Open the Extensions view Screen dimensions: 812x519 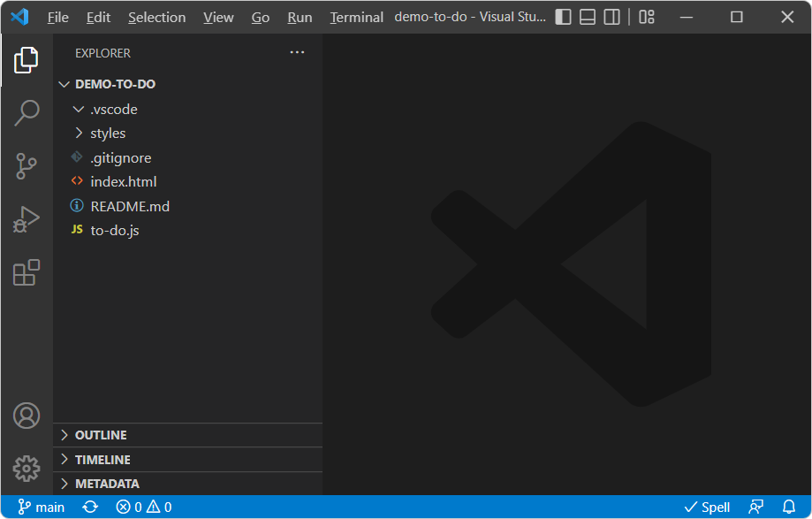[x=27, y=272]
